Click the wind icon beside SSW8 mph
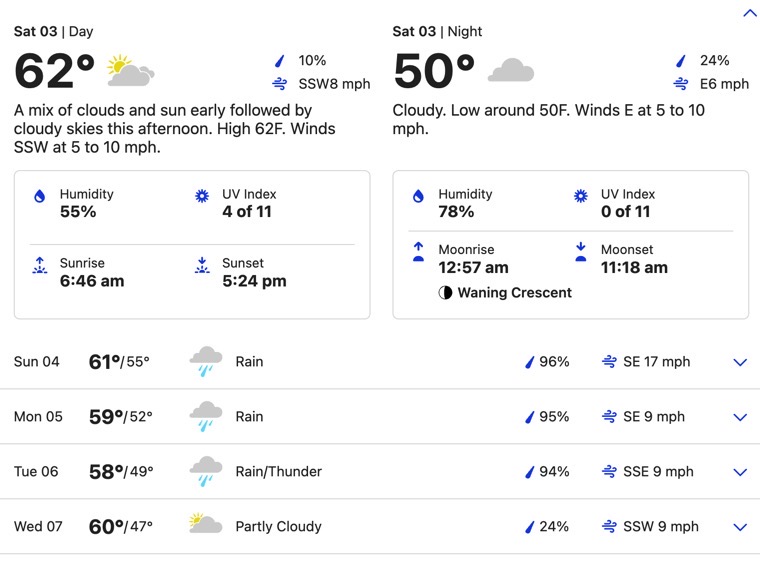This screenshot has height=563, width=760. 280,84
